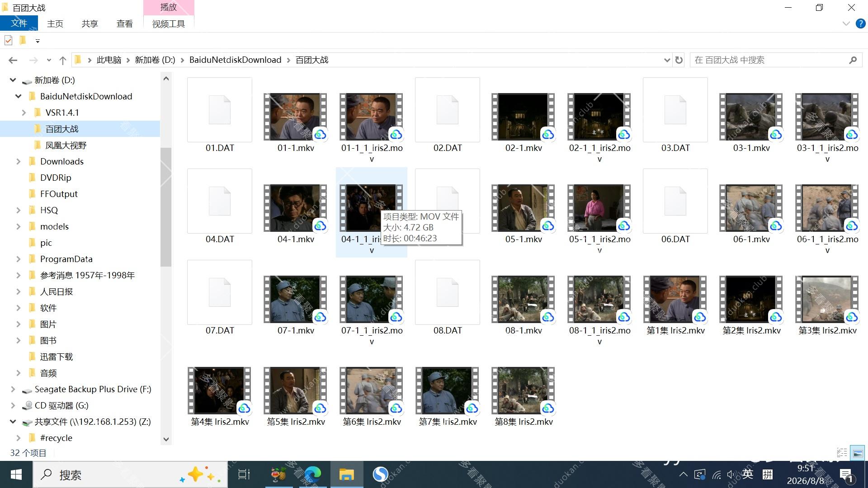The width and height of the screenshot is (868, 488).
Task: Select the 迅雷下载 folder in the tree
Action: (x=57, y=357)
